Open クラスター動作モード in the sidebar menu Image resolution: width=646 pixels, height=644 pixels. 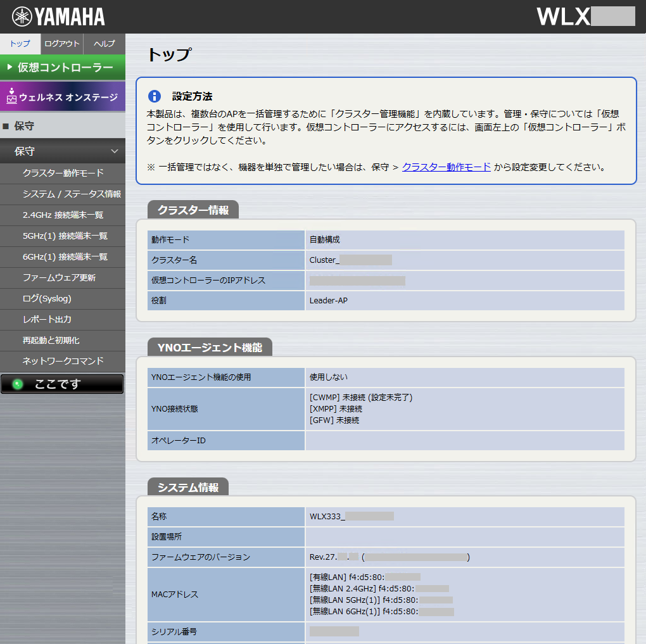(x=63, y=173)
